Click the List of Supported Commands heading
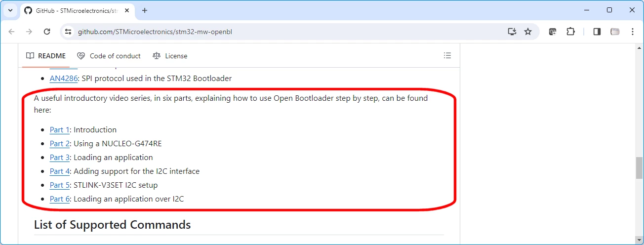This screenshot has height=245, width=644. click(x=112, y=225)
